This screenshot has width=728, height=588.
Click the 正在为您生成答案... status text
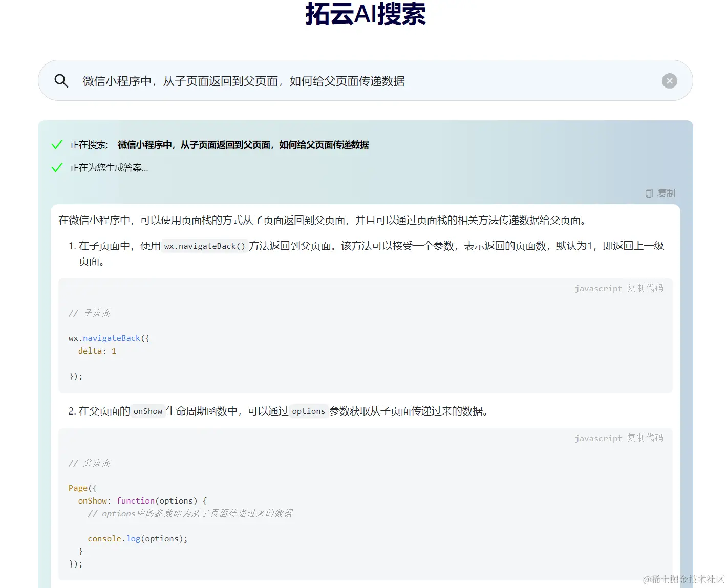[x=109, y=168]
